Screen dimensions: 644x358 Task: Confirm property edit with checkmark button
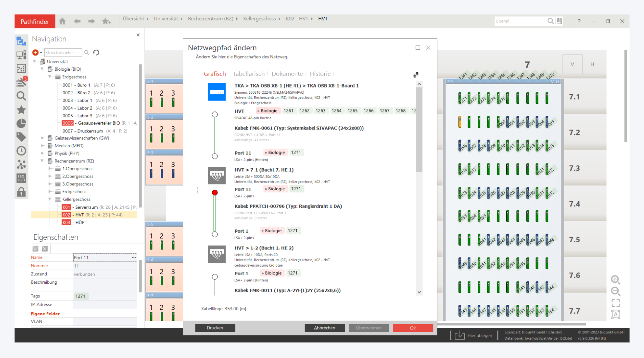point(35,249)
